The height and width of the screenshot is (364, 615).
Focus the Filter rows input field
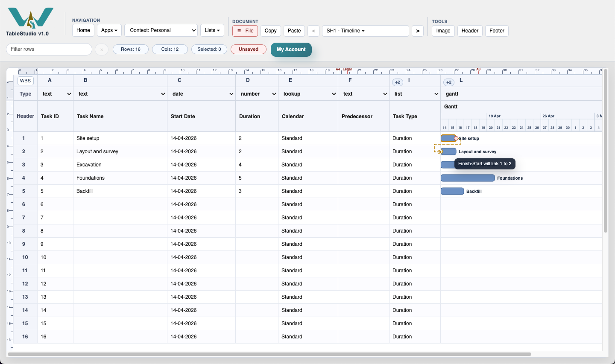pos(49,49)
